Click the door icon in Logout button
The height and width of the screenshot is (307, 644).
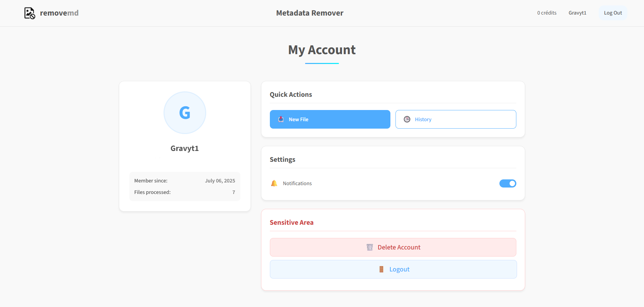[381, 269]
